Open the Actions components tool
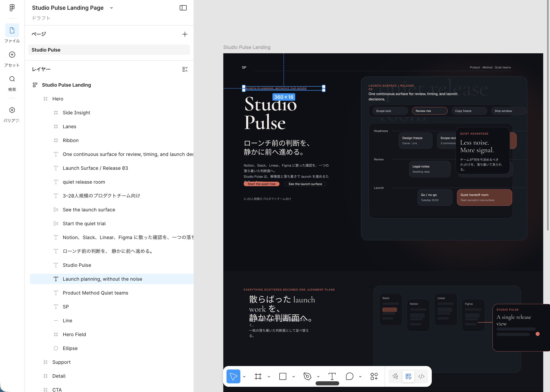 (x=374, y=376)
